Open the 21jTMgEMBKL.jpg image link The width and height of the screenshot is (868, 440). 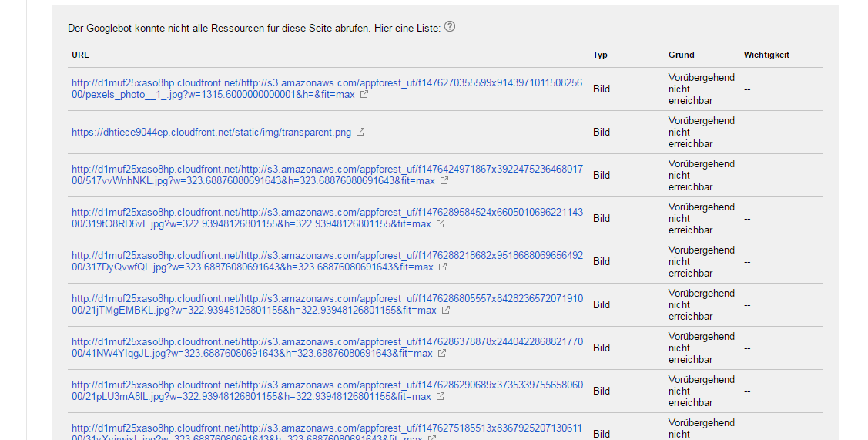pyautogui.click(x=327, y=305)
